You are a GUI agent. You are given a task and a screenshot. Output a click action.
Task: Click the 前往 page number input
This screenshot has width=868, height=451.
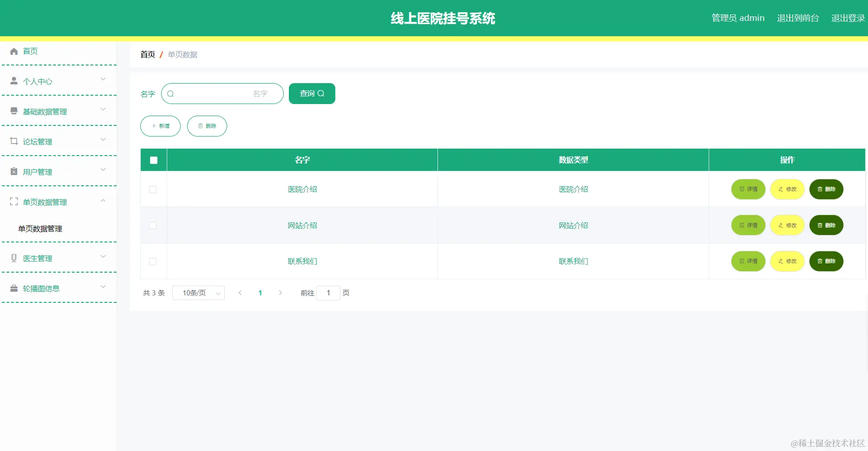[328, 293]
